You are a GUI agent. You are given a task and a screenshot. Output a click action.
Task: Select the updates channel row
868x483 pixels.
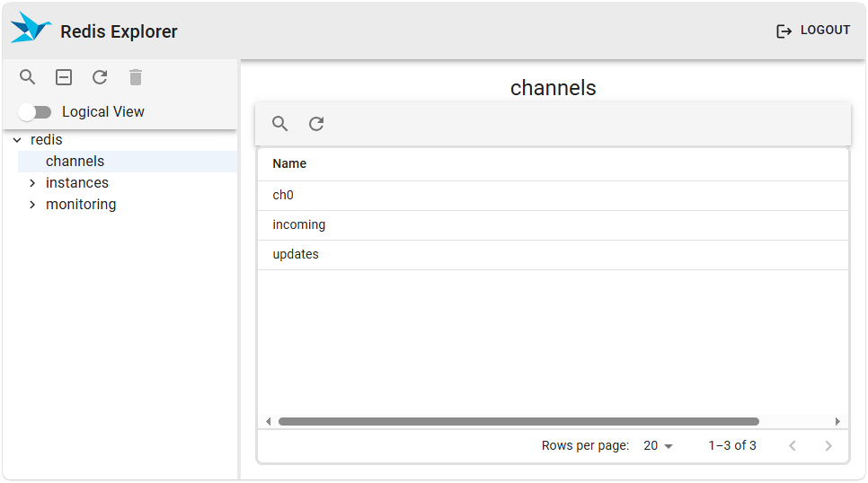[x=296, y=254]
